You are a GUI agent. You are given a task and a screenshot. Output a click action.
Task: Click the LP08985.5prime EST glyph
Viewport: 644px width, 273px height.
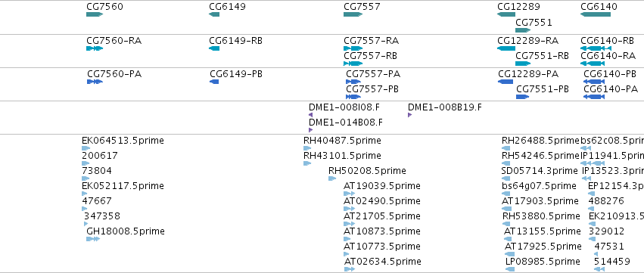510,269
